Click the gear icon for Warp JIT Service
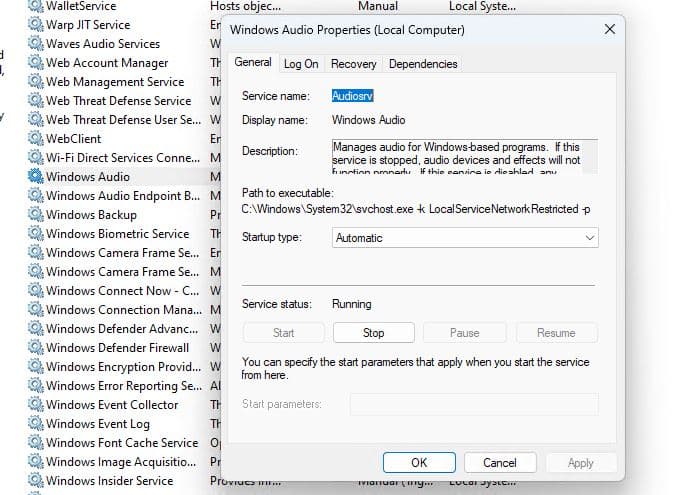Image resolution: width=696 pixels, height=495 pixels. pos(36,24)
